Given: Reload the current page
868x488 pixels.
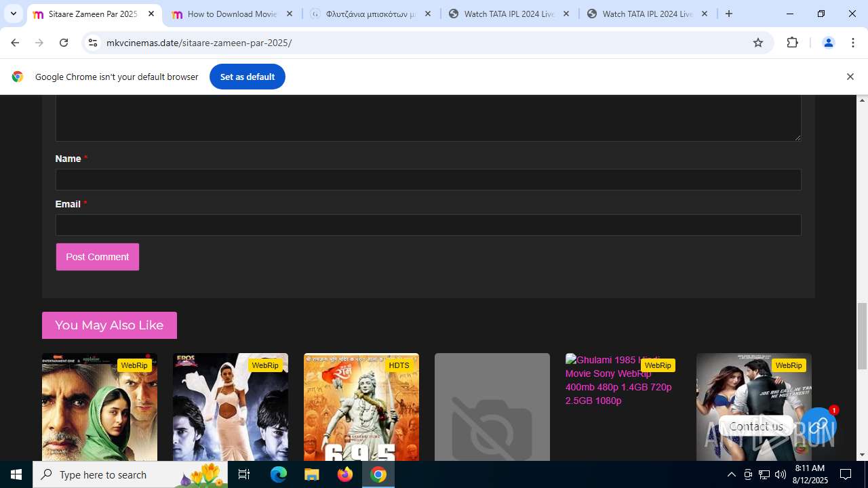Looking at the screenshot, I should 64,43.
